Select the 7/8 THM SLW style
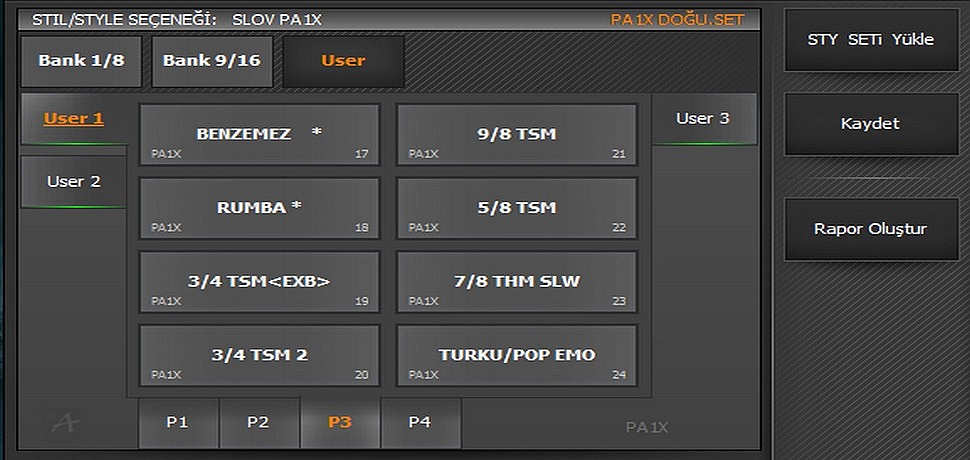 [x=517, y=282]
